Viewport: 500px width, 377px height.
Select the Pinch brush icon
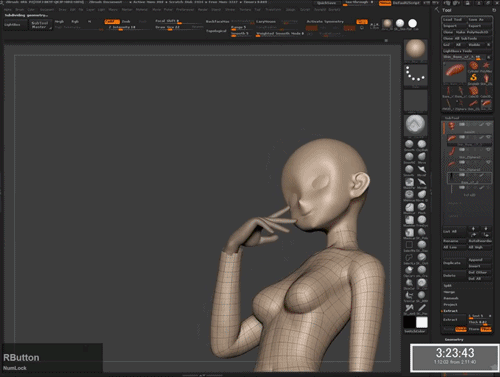(422, 207)
